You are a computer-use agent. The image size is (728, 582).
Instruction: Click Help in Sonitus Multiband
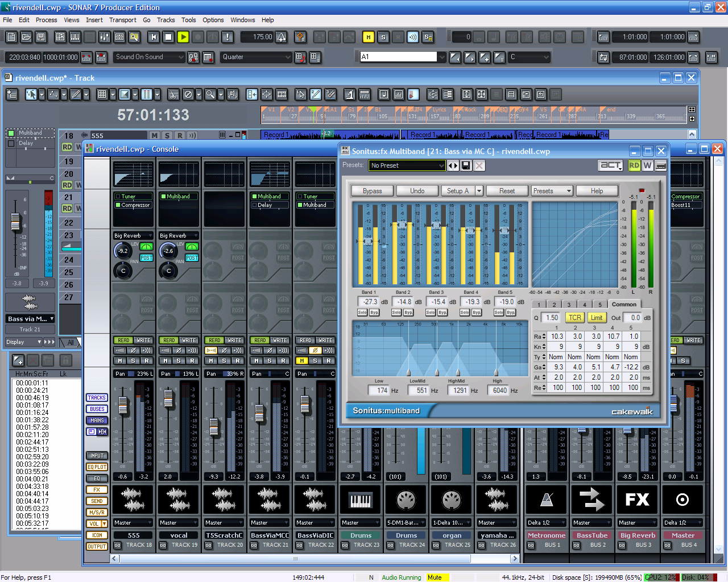597,191
